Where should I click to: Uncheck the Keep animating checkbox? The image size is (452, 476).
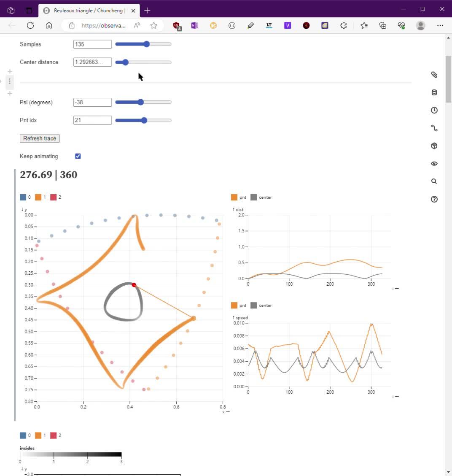(78, 156)
